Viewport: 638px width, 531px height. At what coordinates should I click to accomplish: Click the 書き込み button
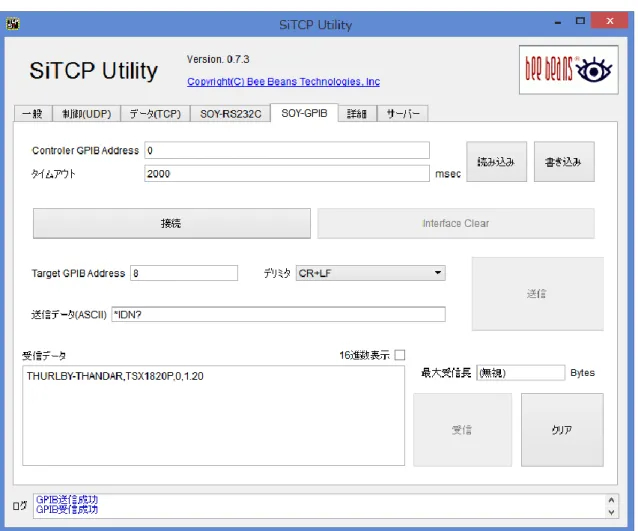point(564,162)
